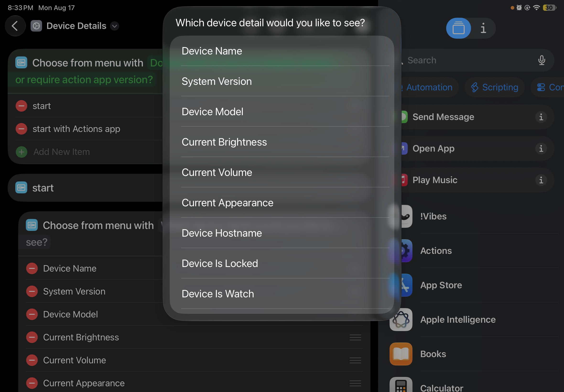Remove the 'start' menu item
564x392 pixels.
tap(21, 106)
